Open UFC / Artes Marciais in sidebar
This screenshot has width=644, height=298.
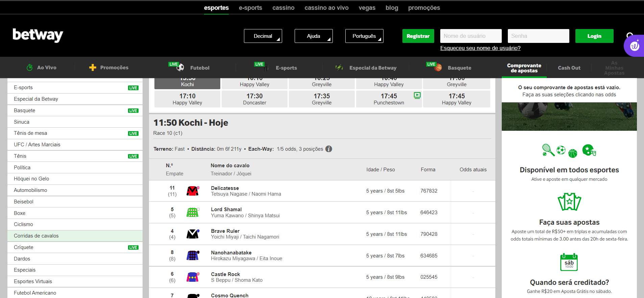tap(75, 145)
